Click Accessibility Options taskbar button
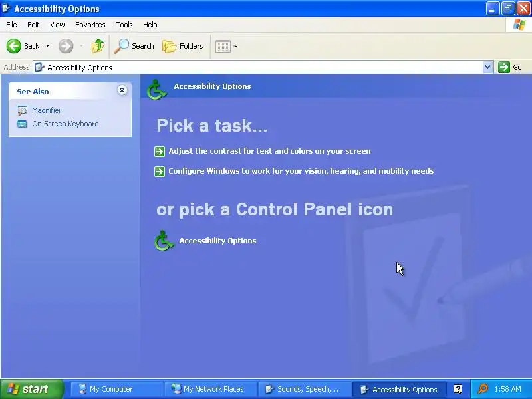 [398, 389]
